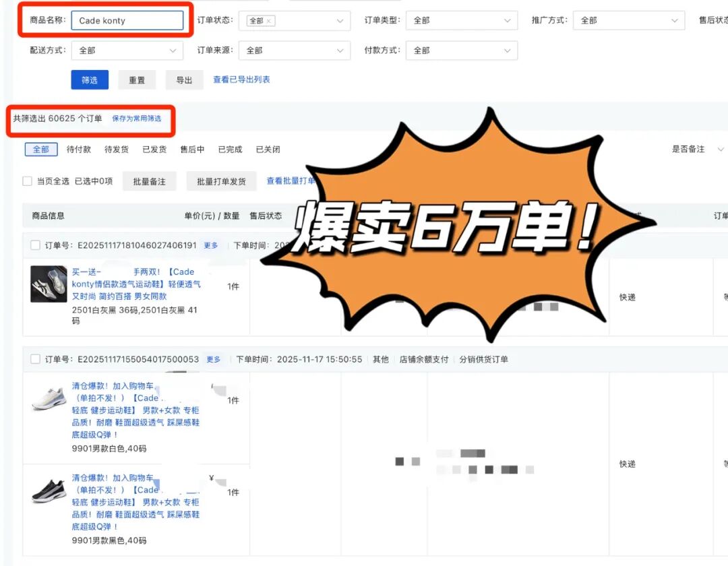
Task: Click 更多 beside order E20251117181046027406191
Action: (x=211, y=245)
